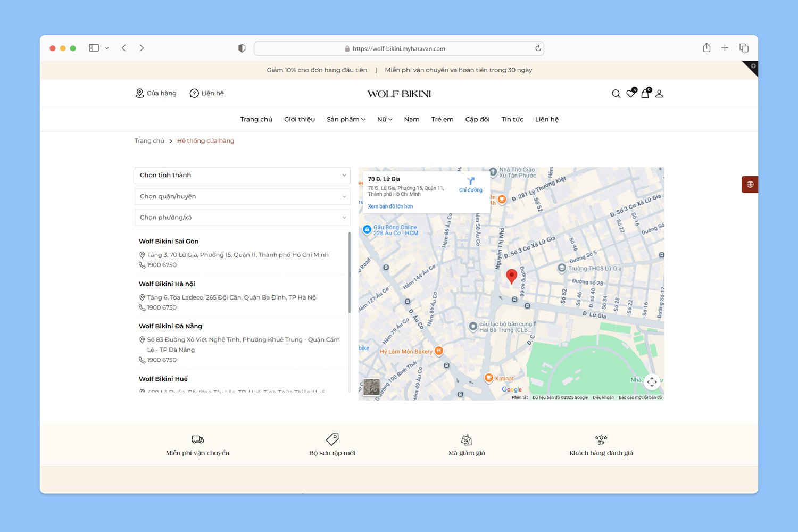Toggle map camera controls button

tap(652, 382)
